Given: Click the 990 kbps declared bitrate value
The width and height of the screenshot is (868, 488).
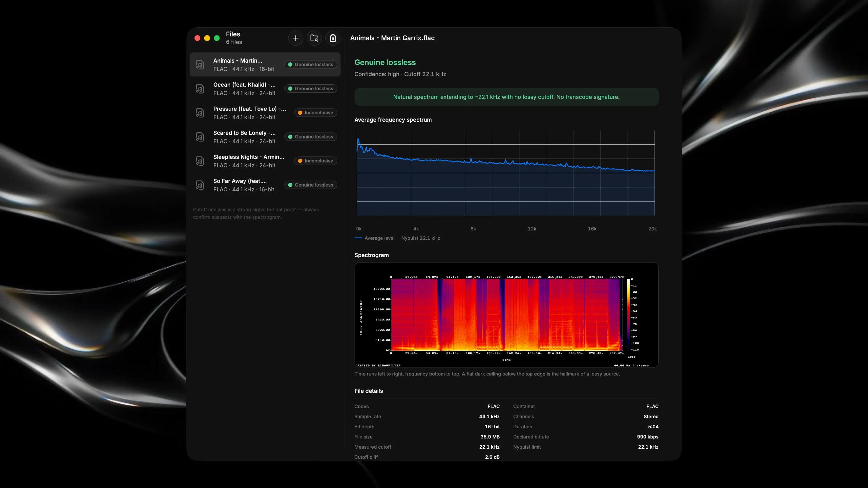Looking at the screenshot, I should [647, 437].
